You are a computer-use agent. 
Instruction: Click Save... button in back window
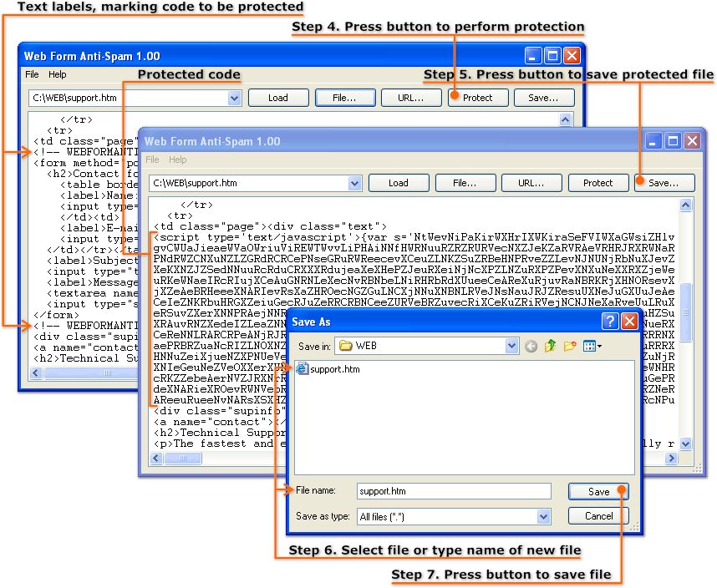(544, 98)
